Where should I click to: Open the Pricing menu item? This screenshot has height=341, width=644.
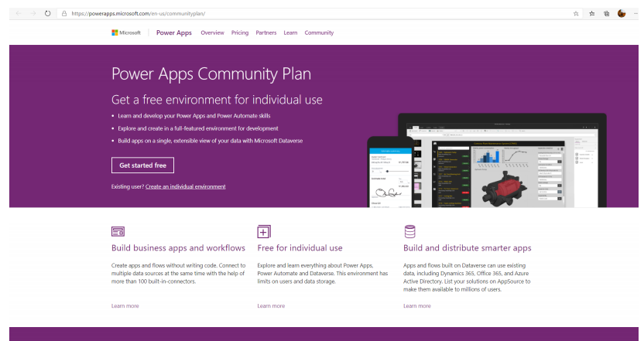240,32
